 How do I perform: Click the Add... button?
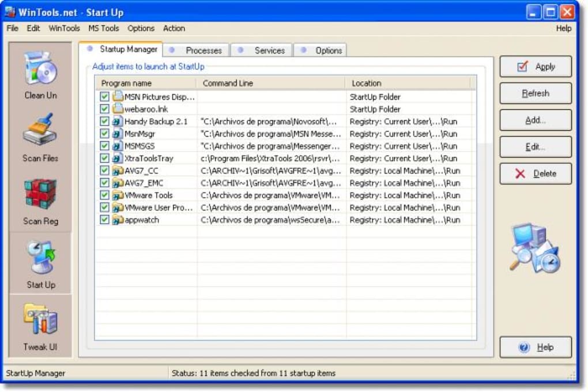coord(536,120)
